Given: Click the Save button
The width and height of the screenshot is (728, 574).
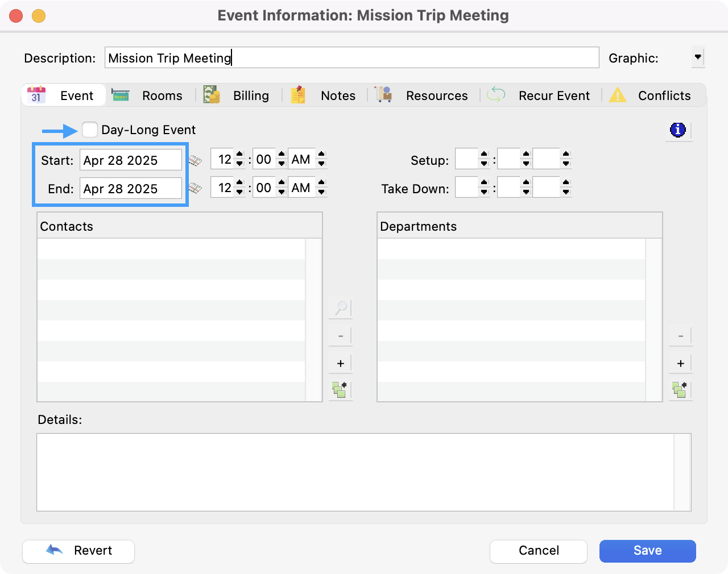Looking at the screenshot, I should (647, 551).
